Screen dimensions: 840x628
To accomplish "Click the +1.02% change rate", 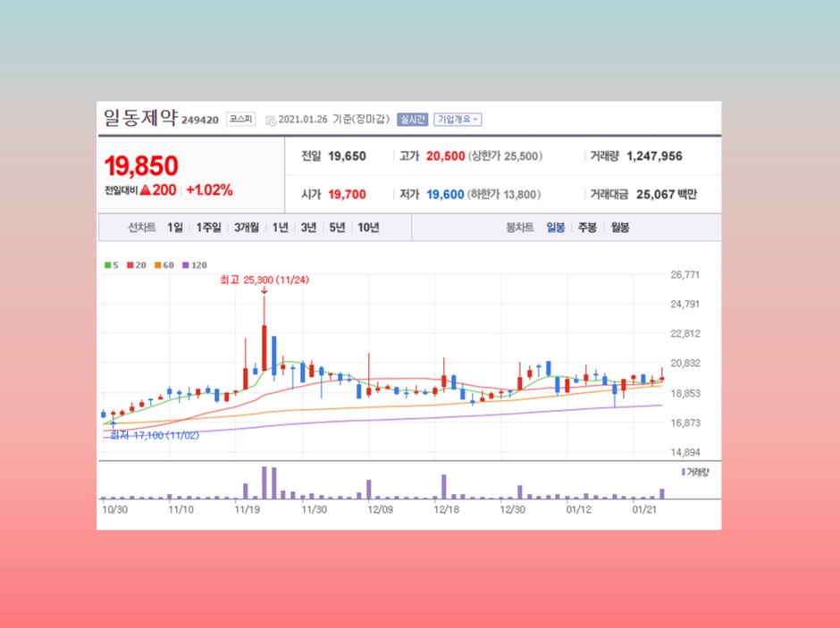I will pyautogui.click(x=209, y=190).
